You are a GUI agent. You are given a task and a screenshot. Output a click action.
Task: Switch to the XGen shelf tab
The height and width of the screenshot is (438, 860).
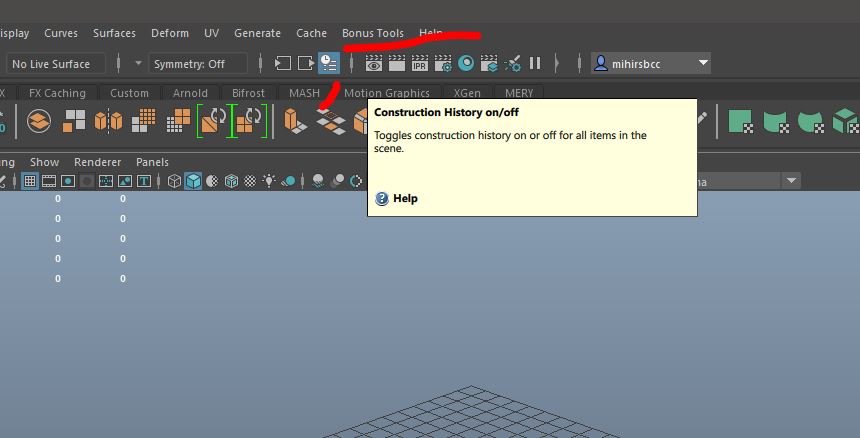click(467, 93)
